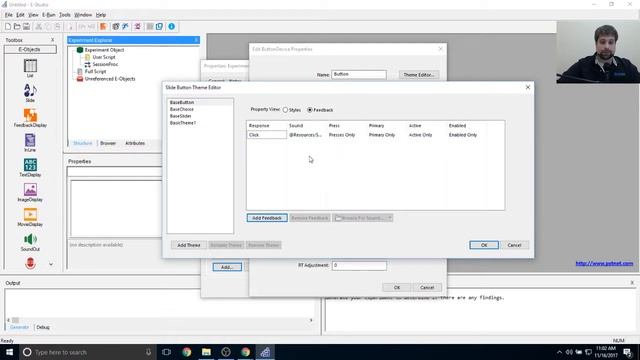This screenshot has height=360, width=640.
Task: Select the TextDisplay object icon
Action: click(x=30, y=165)
